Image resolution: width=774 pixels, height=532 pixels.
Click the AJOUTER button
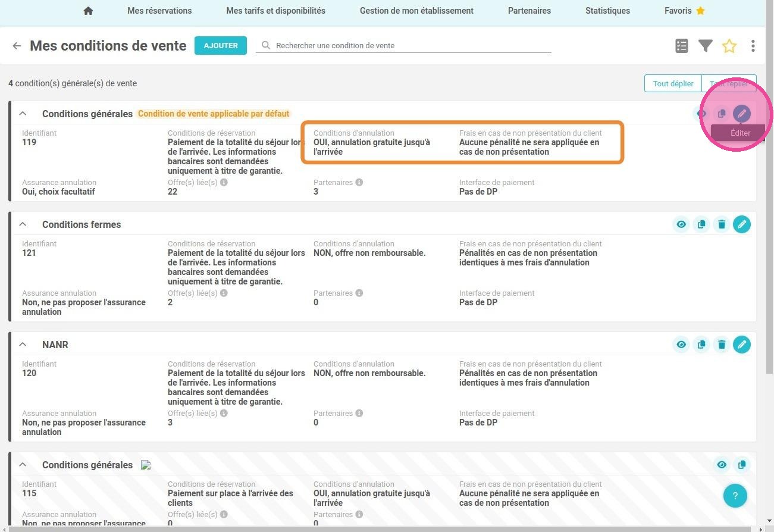tap(221, 45)
